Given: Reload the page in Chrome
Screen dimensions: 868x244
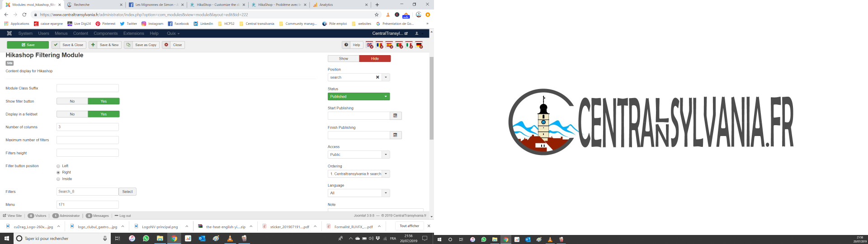Looking at the screenshot, I should (x=24, y=14).
